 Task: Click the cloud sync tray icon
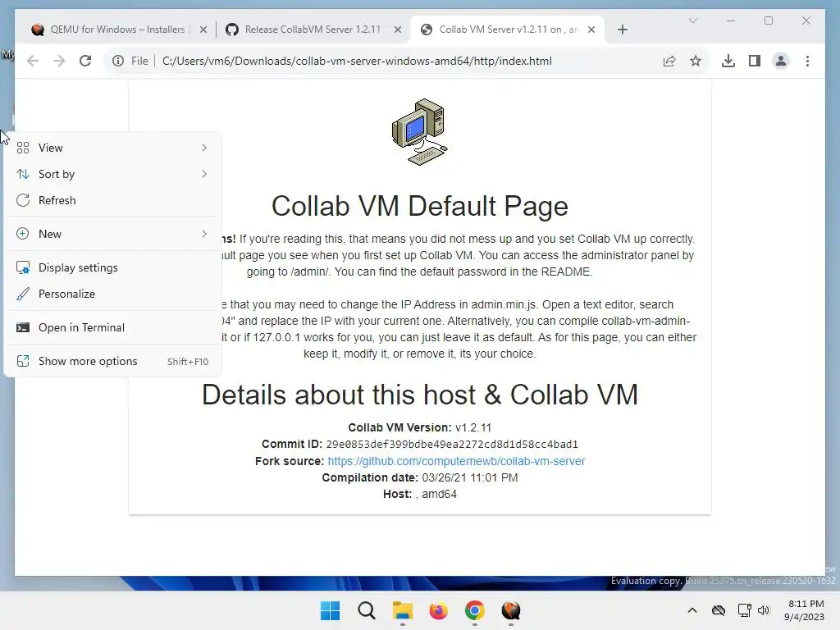719,610
